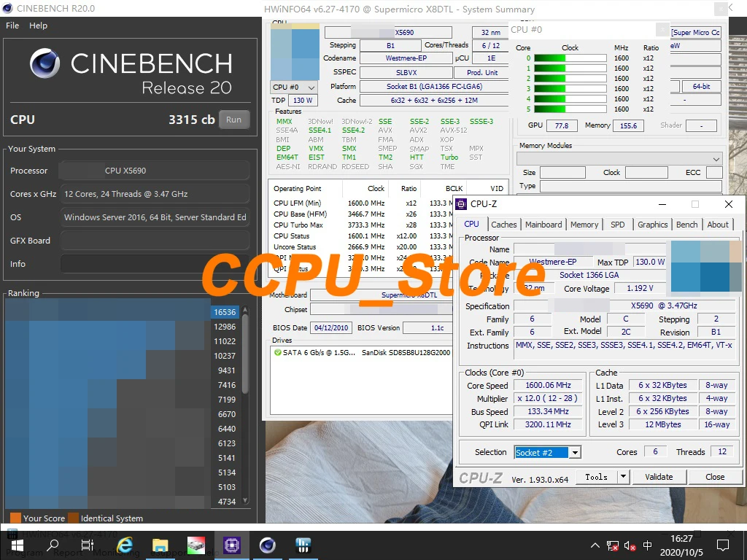
Task: Select ranking entry with score 9431
Action: pyautogui.click(x=226, y=370)
